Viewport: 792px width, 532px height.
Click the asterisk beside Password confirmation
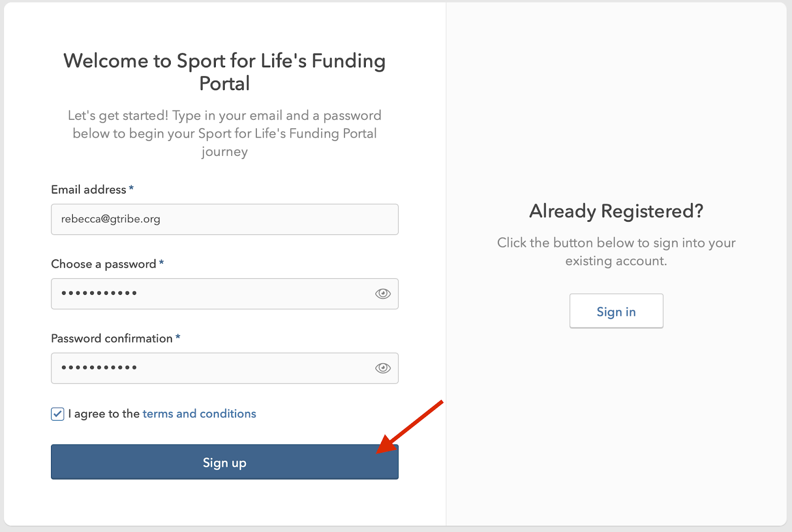[x=178, y=338]
